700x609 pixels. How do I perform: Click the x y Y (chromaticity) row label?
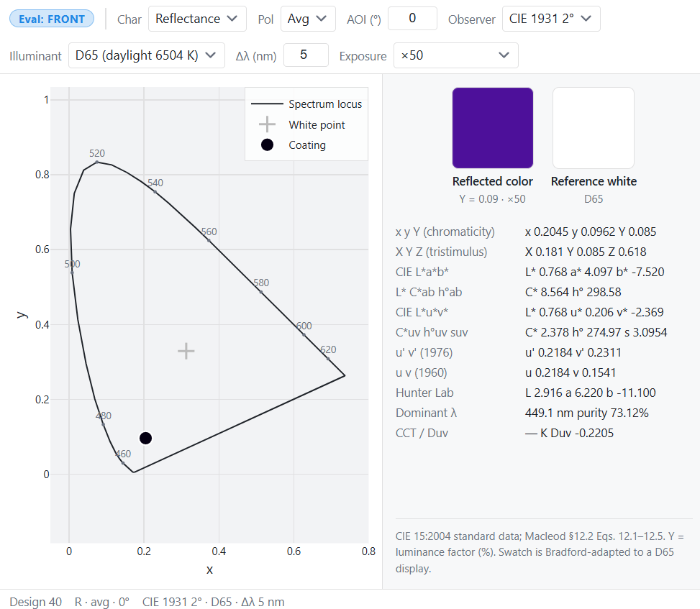pyautogui.click(x=445, y=232)
